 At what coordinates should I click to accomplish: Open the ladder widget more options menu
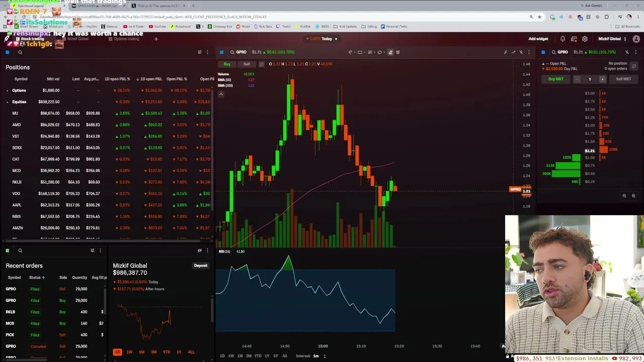636,52
